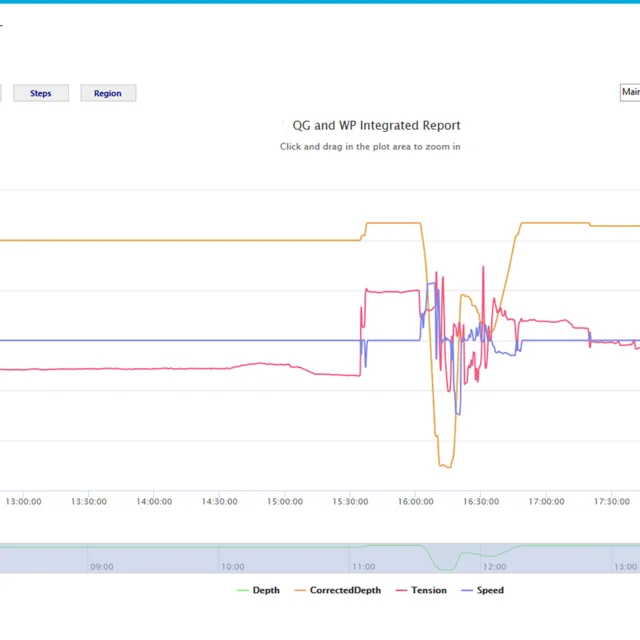640x640 pixels.
Task: Click the 12:00 mark in the navigator
Action: point(495,566)
